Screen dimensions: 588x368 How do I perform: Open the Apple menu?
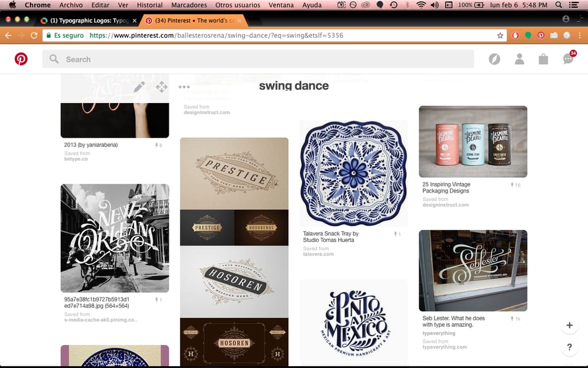coord(12,5)
